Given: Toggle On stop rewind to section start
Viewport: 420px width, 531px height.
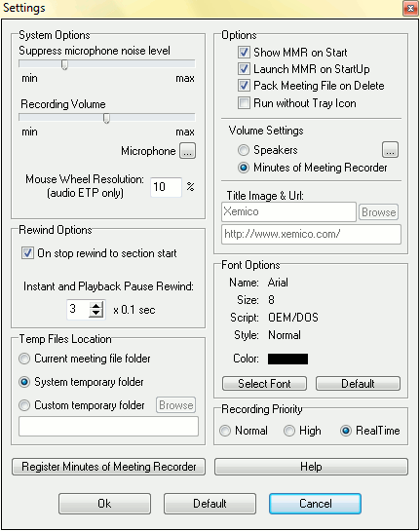Looking at the screenshot, I should click(x=27, y=253).
